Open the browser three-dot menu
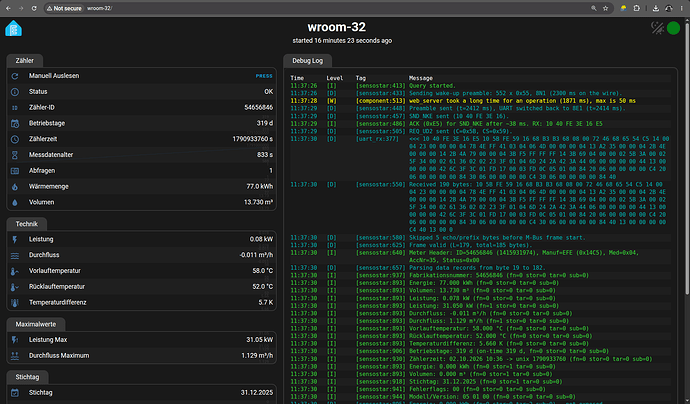 682,8
